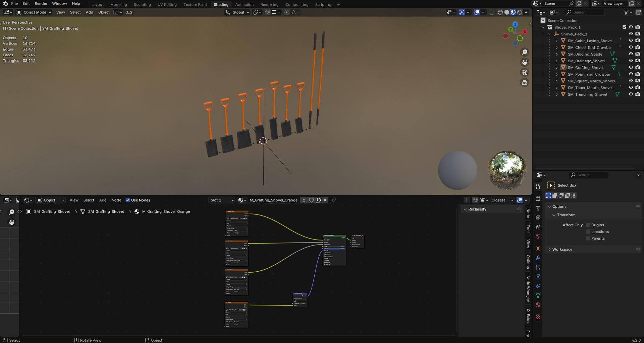This screenshot has height=343, width=644.
Task: Select wireframe viewport shading
Action: (500, 12)
